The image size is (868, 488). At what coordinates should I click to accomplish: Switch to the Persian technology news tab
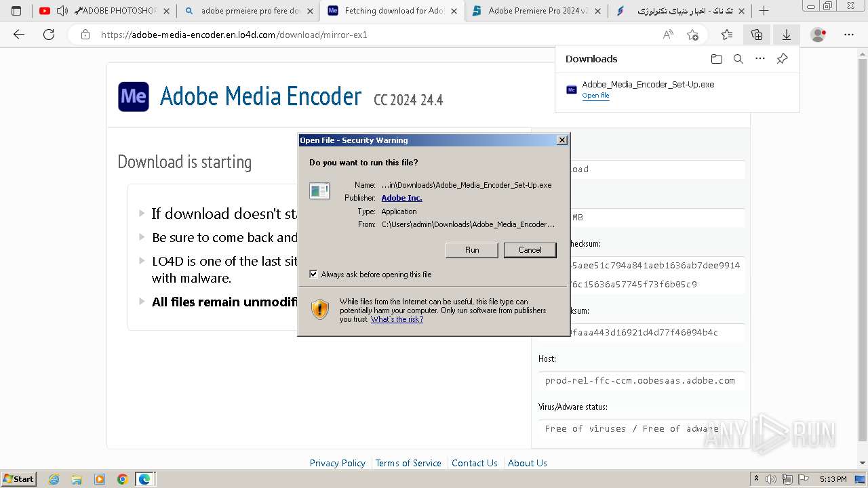[x=680, y=11]
